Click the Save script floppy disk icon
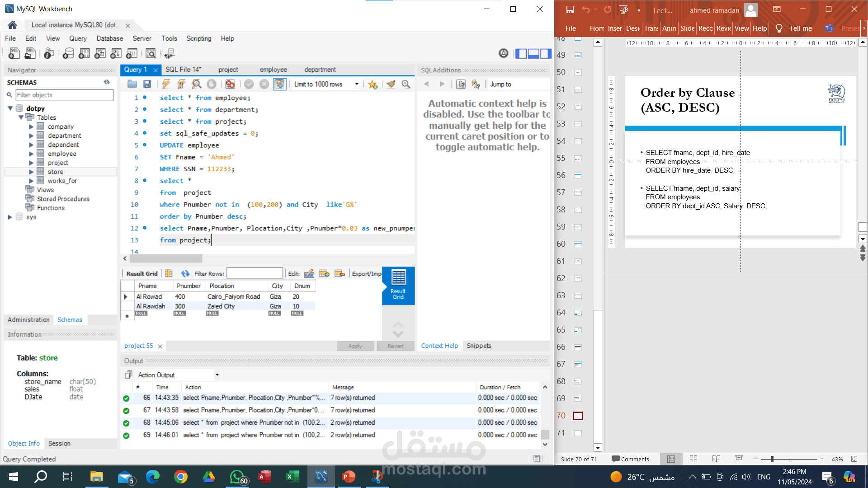 [x=147, y=84]
